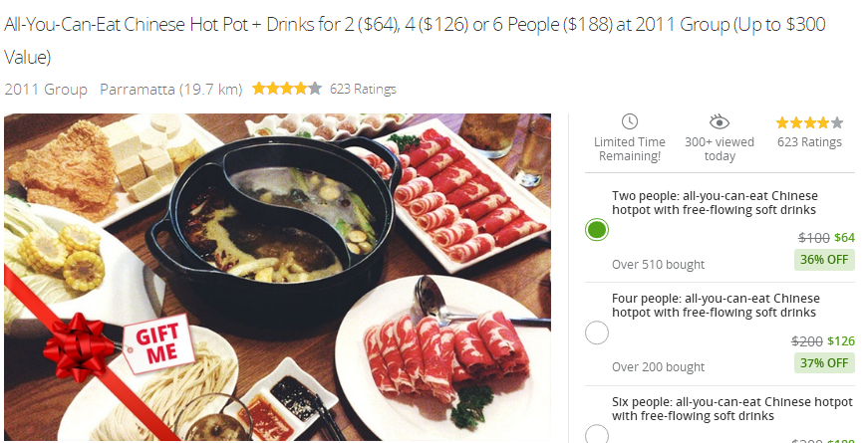The height and width of the screenshot is (443, 868).
Task: Click the eye icon above 300+ viewed today
Action: (x=720, y=122)
